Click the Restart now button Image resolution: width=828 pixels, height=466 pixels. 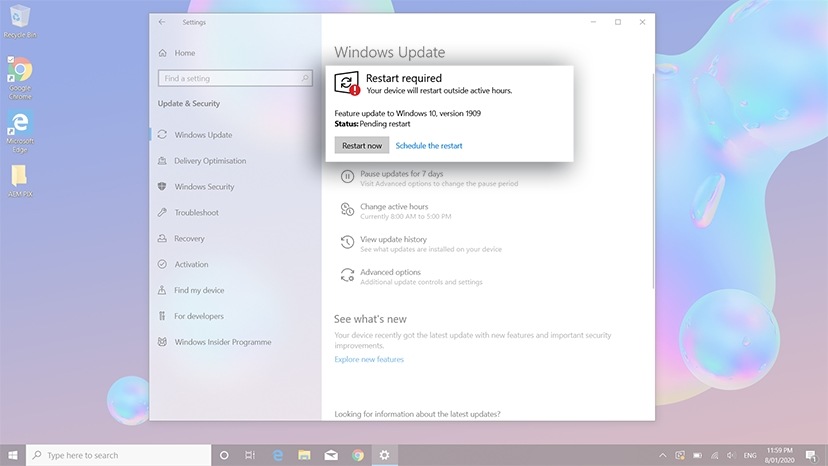point(362,145)
